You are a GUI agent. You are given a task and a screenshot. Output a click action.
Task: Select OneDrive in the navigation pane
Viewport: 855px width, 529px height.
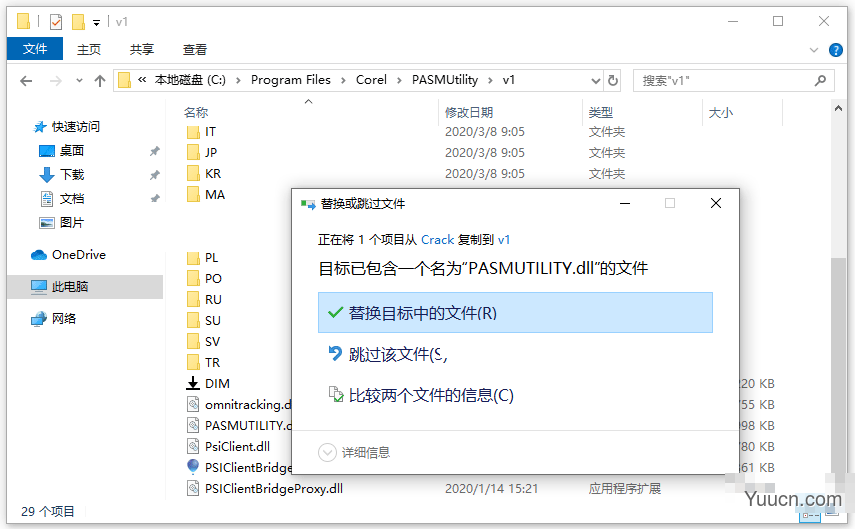[x=79, y=255]
